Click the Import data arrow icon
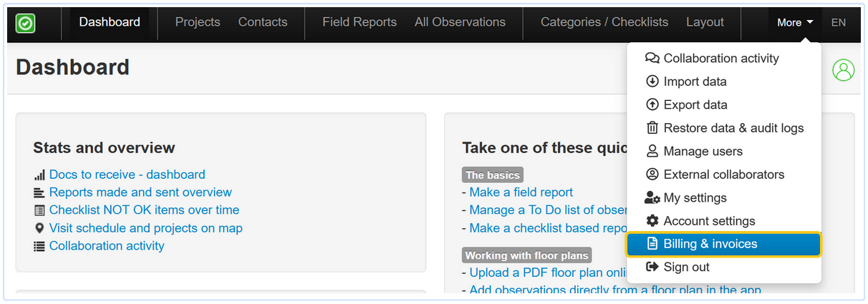868x304 pixels. (x=652, y=82)
